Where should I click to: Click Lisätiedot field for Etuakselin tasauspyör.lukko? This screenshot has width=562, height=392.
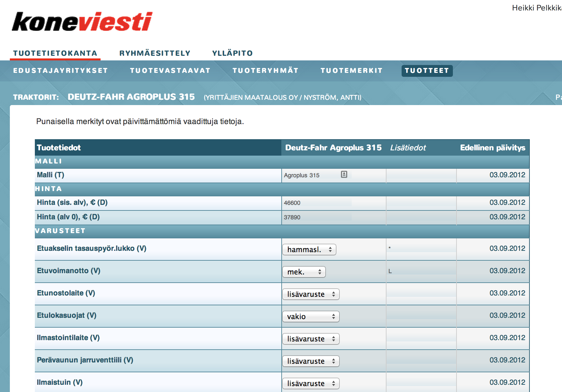point(421,248)
